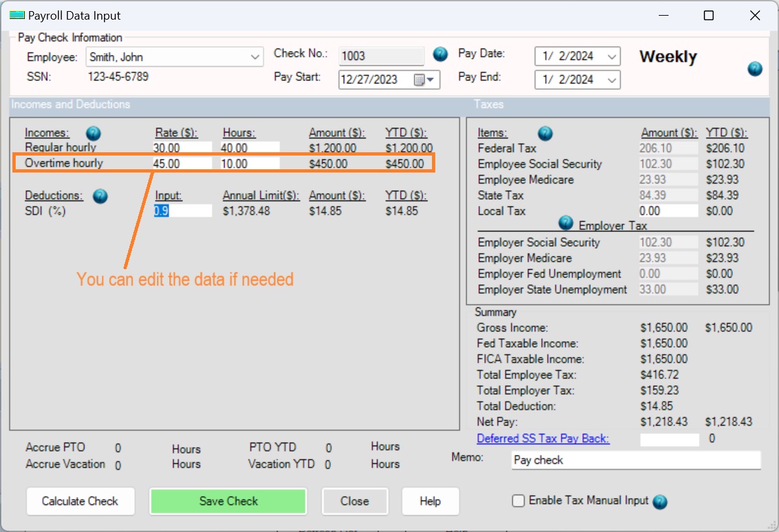This screenshot has width=779, height=532.
Task: Click help icon next to Check No. field
Action: [440, 54]
